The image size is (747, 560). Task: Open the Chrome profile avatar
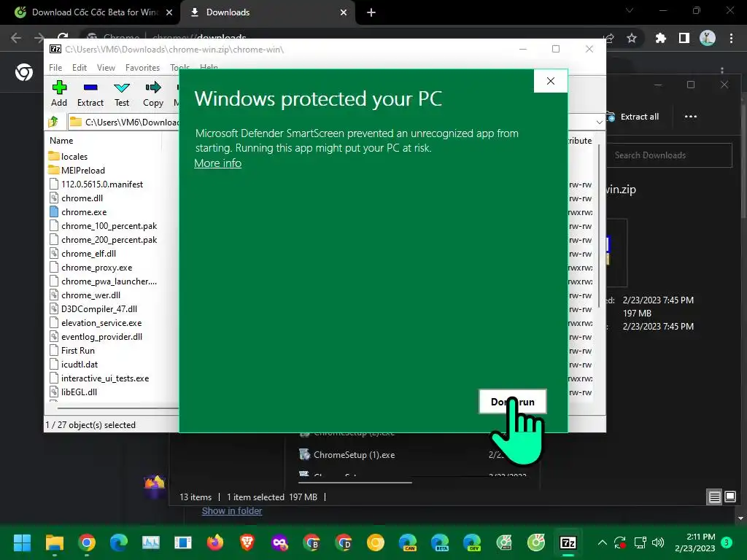coord(708,38)
